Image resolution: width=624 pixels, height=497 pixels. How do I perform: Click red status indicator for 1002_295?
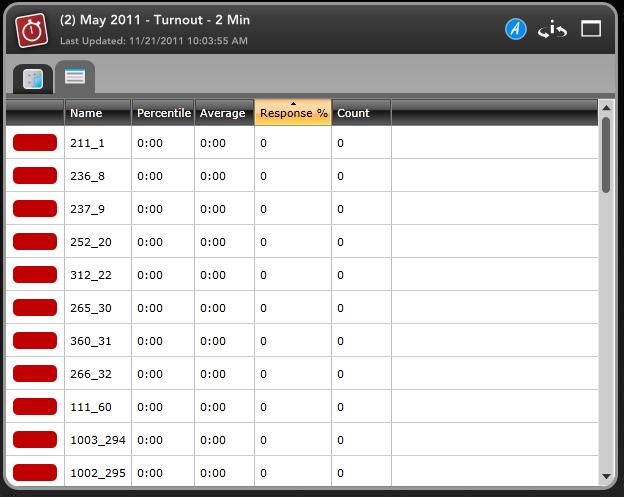(35, 472)
